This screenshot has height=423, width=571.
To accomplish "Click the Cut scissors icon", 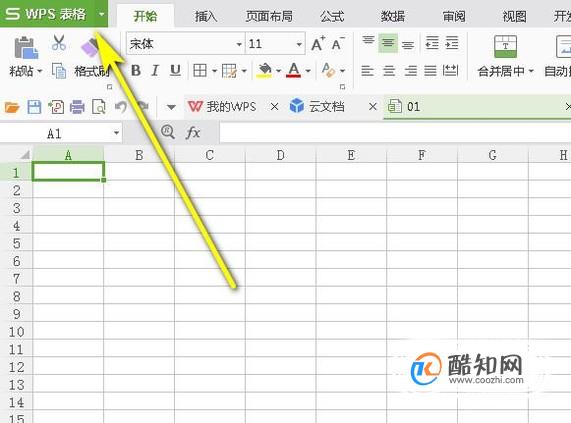I will [x=58, y=43].
